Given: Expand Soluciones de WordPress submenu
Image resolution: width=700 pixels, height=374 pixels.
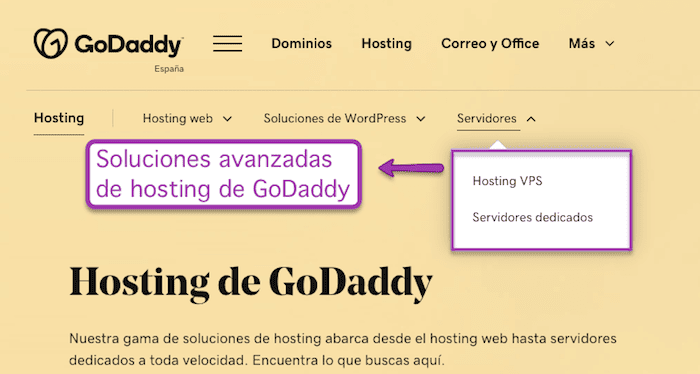Looking at the screenshot, I should [344, 119].
